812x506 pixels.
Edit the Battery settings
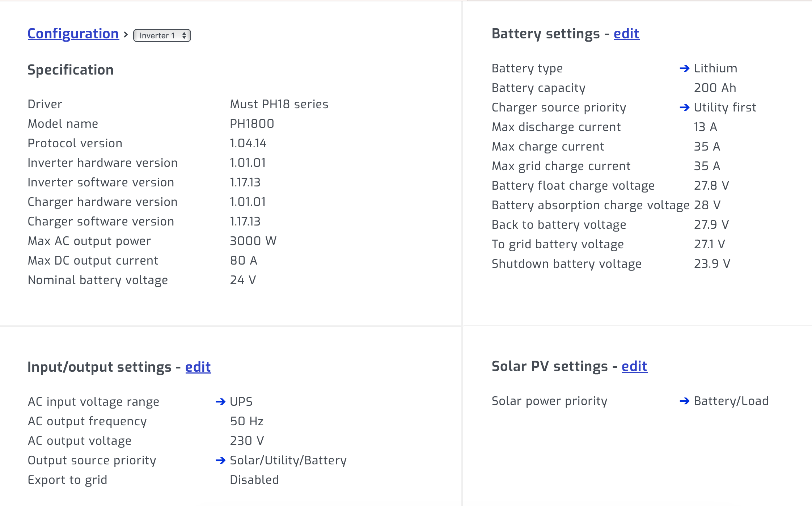626,34
